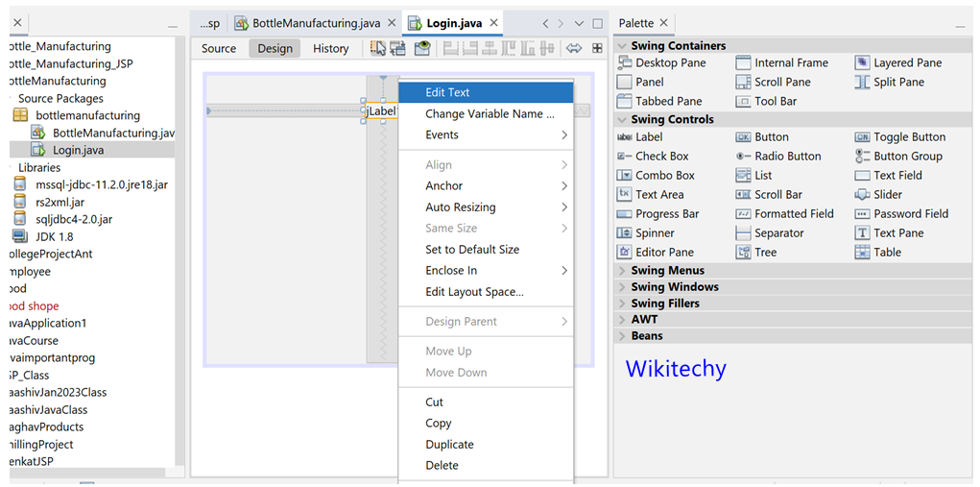Collapse the Swing Controls palette category
Screen dimensions: 980x487
point(622,119)
